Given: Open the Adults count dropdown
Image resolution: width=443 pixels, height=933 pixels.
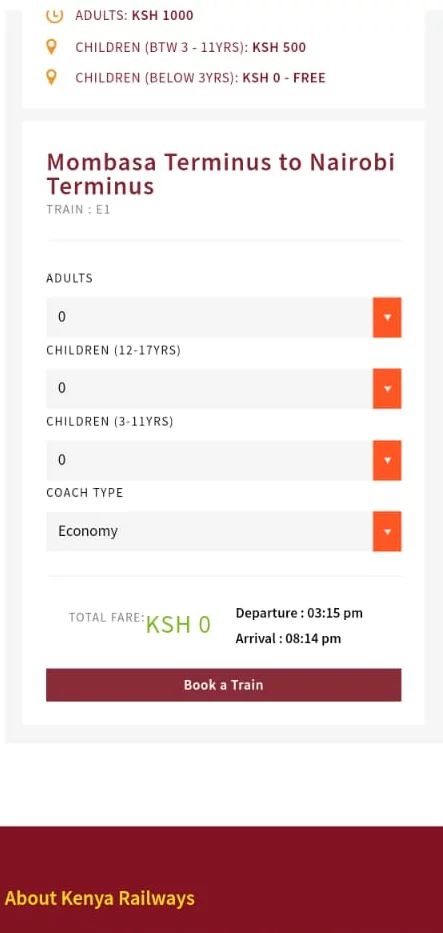Looking at the screenshot, I should [224, 317].
